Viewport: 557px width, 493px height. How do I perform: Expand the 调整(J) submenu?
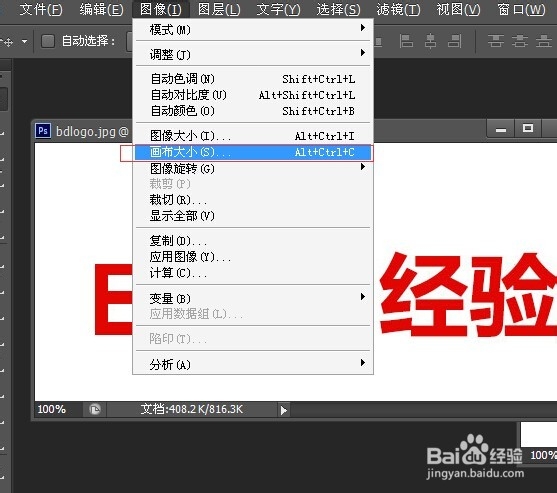(253, 54)
